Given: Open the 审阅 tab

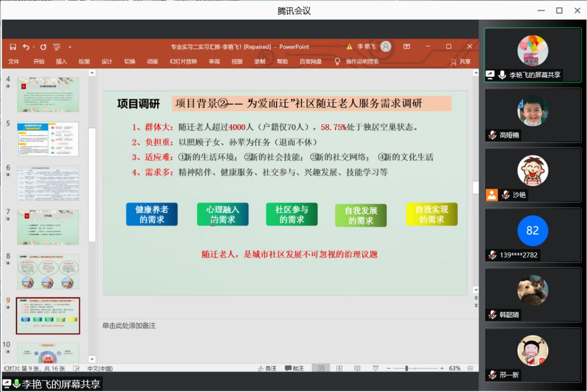Looking at the screenshot, I should (214, 61).
